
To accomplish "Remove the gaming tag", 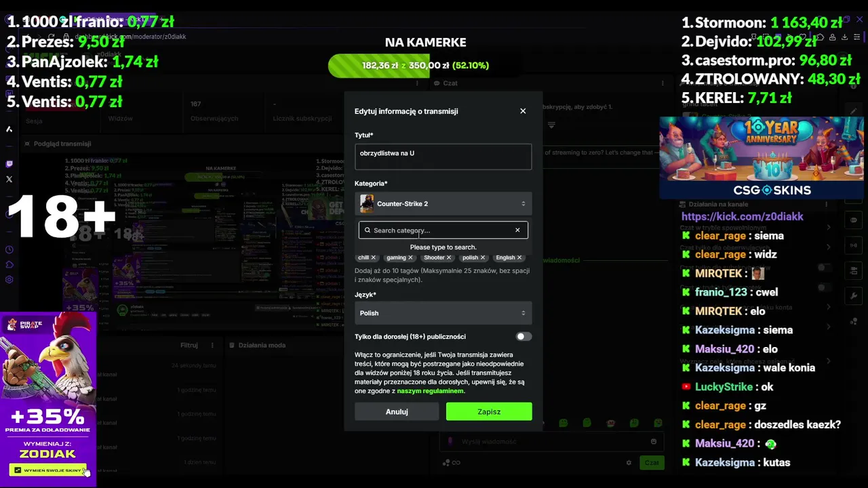I will click(410, 258).
